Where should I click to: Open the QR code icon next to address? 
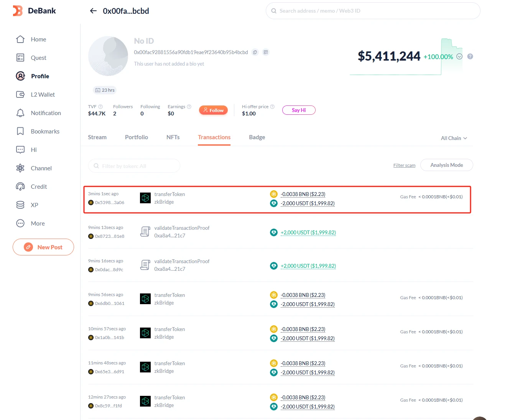pyautogui.click(x=266, y=52)
